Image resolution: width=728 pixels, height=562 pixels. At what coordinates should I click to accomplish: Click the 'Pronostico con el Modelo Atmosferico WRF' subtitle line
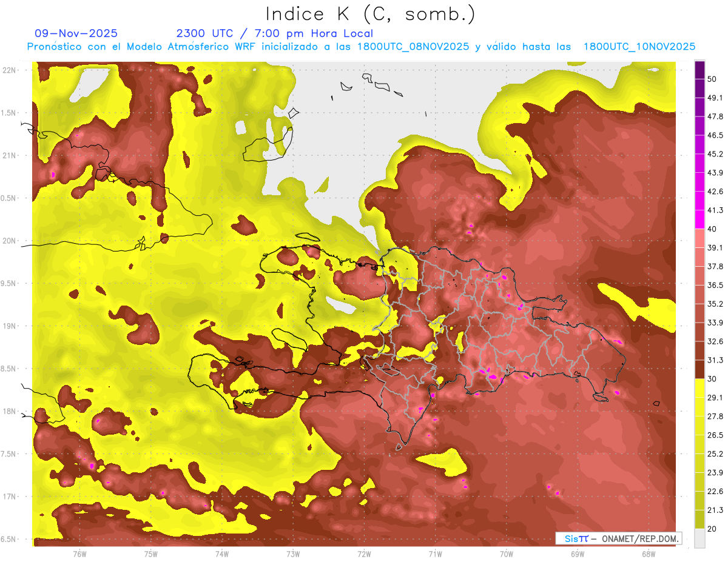click(362, 47)
